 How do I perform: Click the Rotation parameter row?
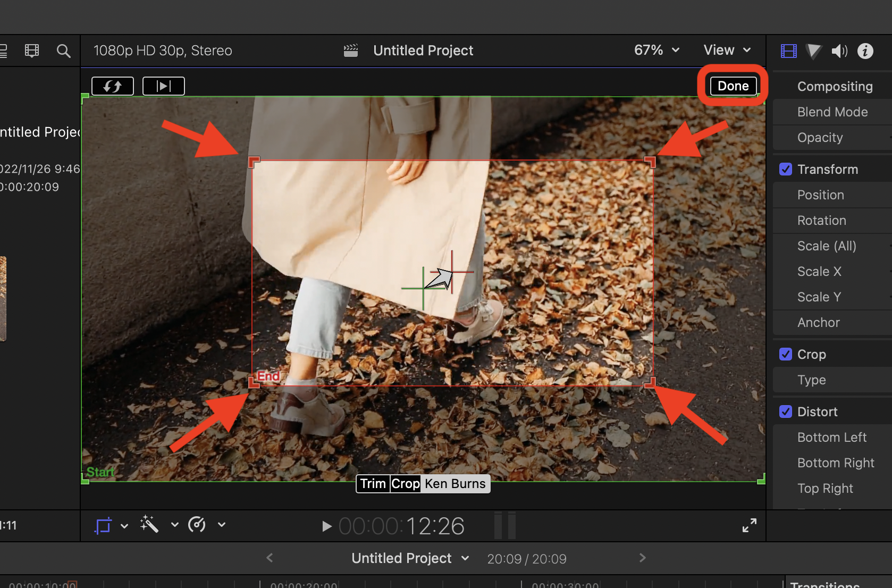[832, 220]
